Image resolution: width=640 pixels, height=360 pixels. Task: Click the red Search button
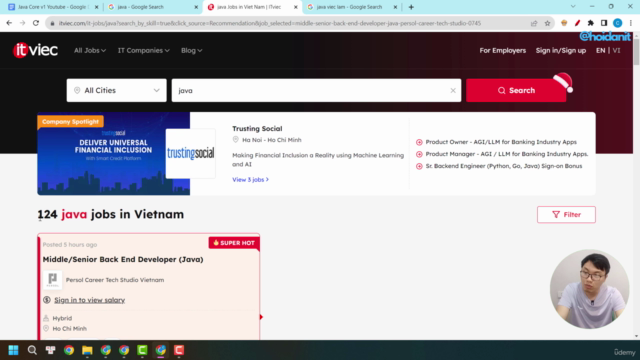[x=516, y=90]
